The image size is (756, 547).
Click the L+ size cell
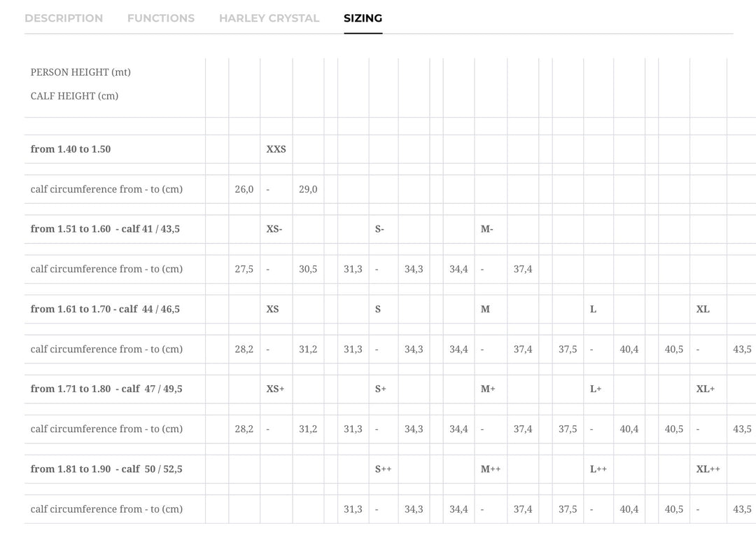[x=596, y=389]
